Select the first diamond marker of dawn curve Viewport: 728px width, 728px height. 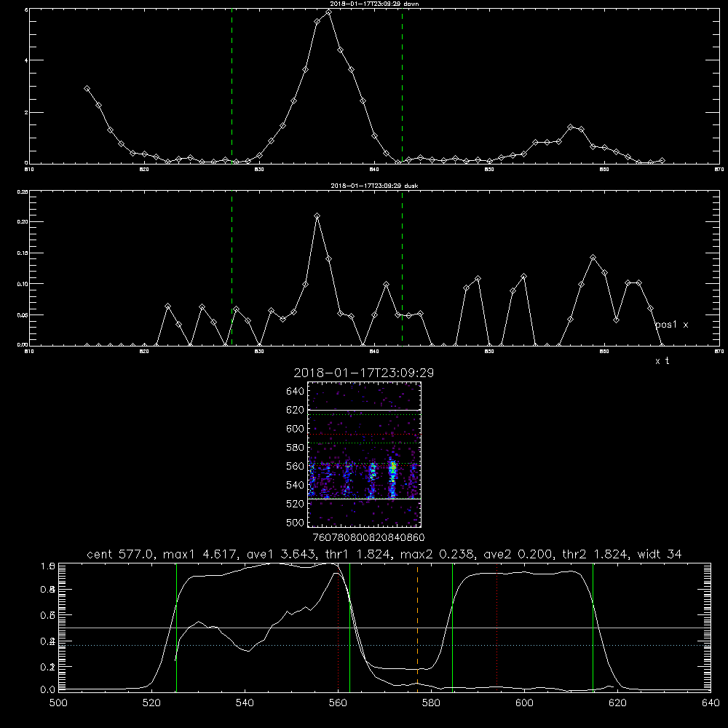pyautogui.click(x=87, y=88)
